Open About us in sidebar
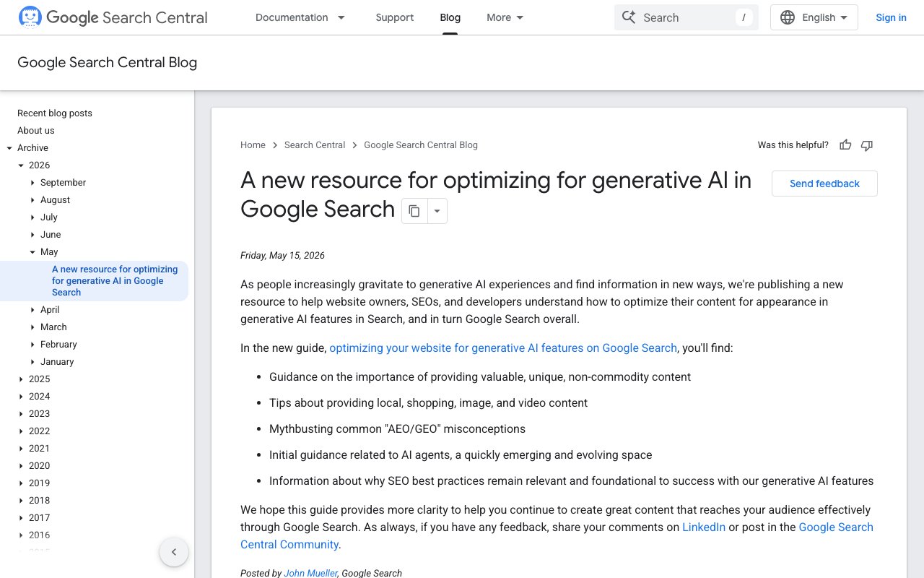Viewport: 924px width, 578px height. 36,131
